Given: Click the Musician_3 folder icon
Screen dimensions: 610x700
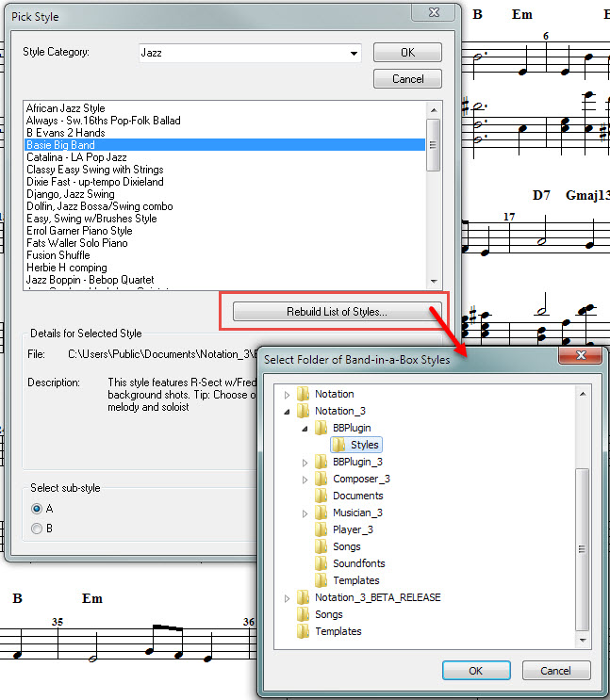Looking at the screenshot, I should pos(321,513).
